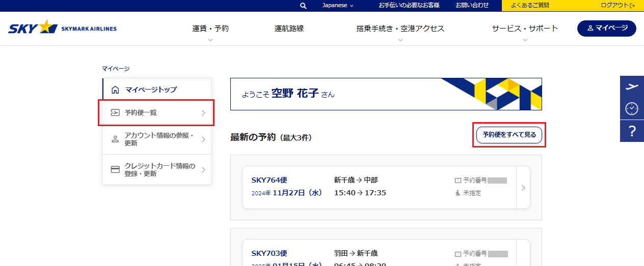Viewport: 644px width, 266px height.
Task: Click the clock icon on right sidebar
Action: coord(632,108)
